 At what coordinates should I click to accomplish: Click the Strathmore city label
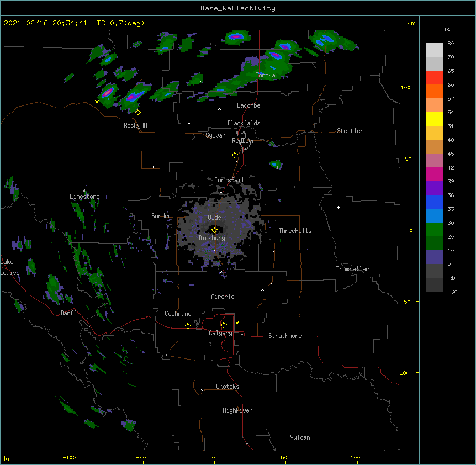(285, 336)
